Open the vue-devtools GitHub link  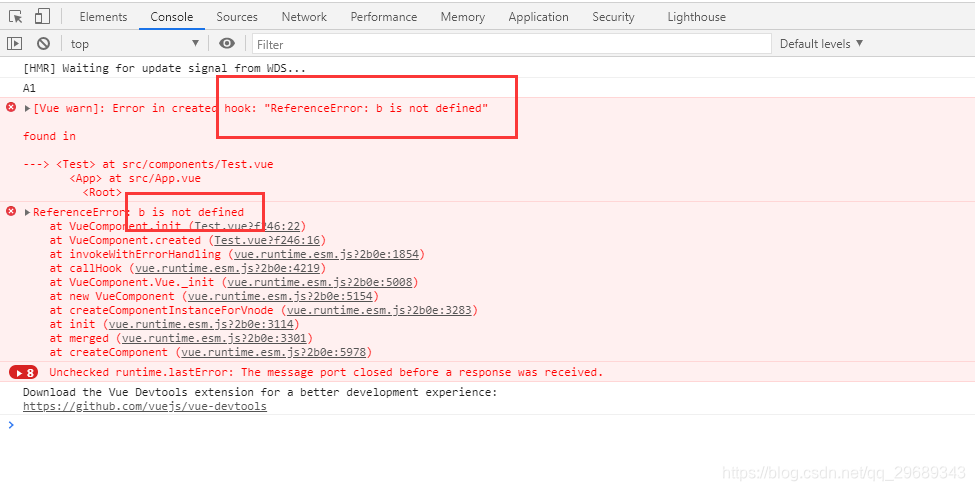click(144, 407)
